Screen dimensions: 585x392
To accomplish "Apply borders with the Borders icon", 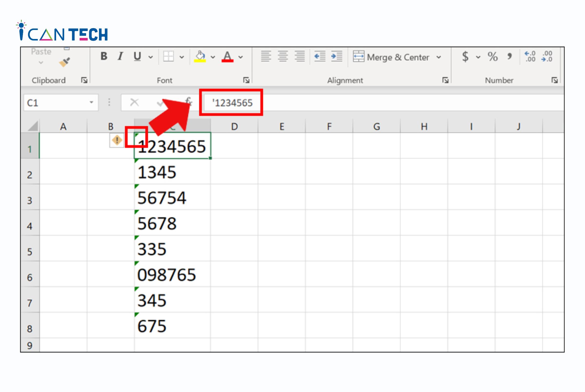I will [168, 56].
